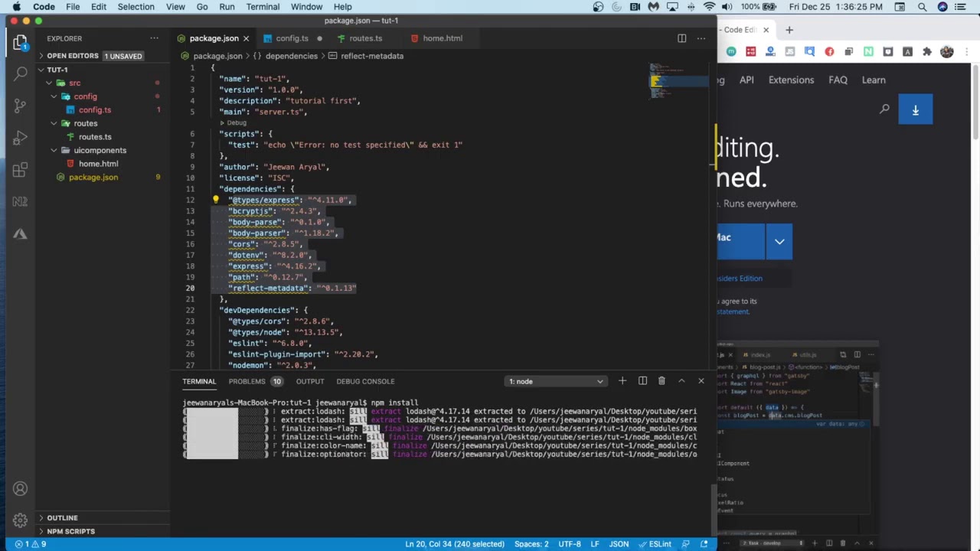This screenshot has height=551, width=980.
Task: Click the Chrome profile avatar
Action: [x=947, y=52]
